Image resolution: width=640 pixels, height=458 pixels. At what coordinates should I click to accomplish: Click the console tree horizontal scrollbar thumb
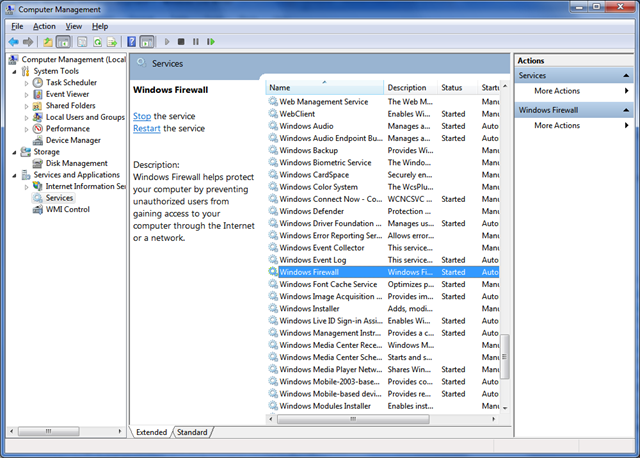coord(49,431)
